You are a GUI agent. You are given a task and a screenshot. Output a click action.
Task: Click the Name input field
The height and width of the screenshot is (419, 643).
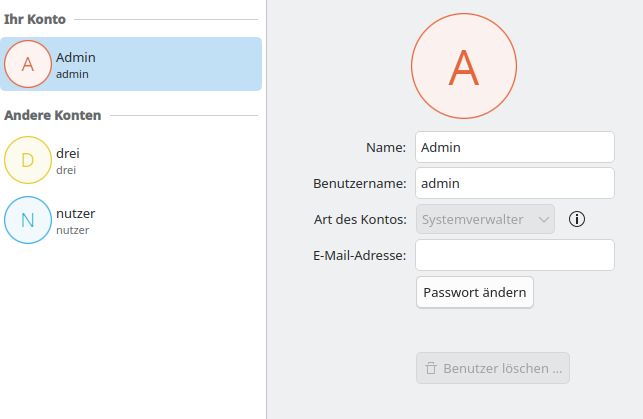(514, 147)
